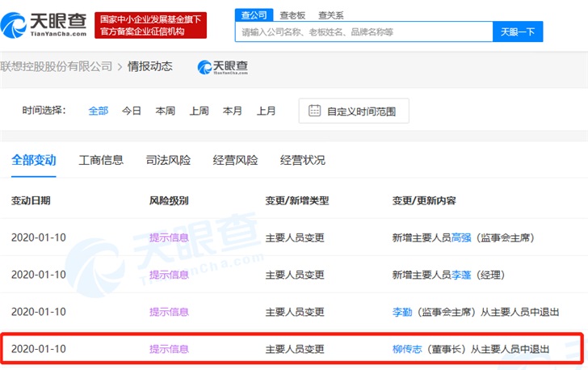Open the 李勤 person link
The width and height of the screenshot is (588, 370).
(402, 312)
